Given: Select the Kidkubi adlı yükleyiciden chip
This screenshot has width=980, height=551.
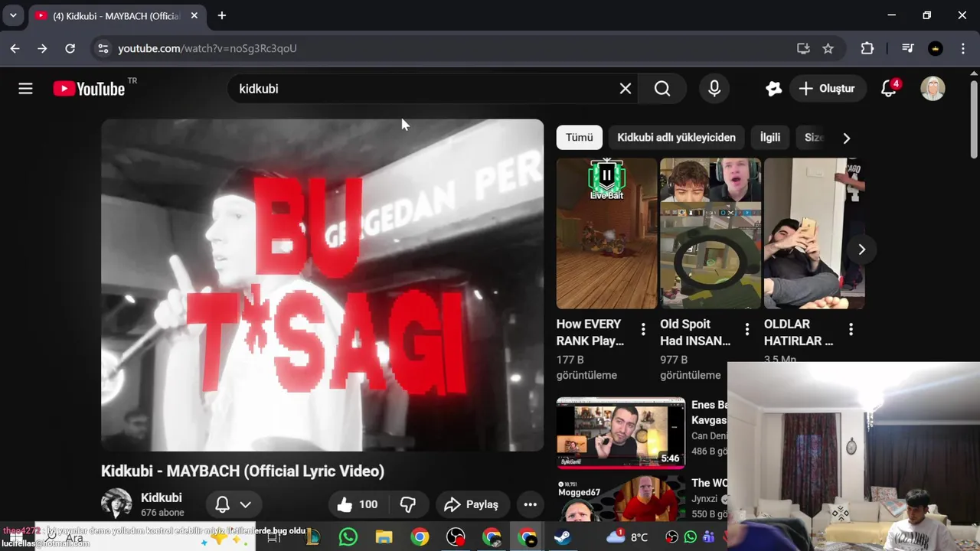Looking at the screenshot, I should coord(676,138).
